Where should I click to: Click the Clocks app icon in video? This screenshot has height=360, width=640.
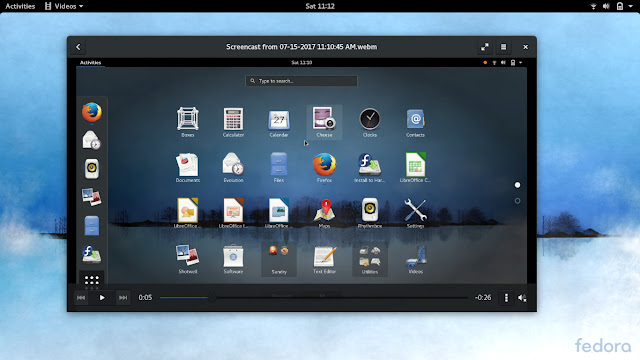point(370,122)
